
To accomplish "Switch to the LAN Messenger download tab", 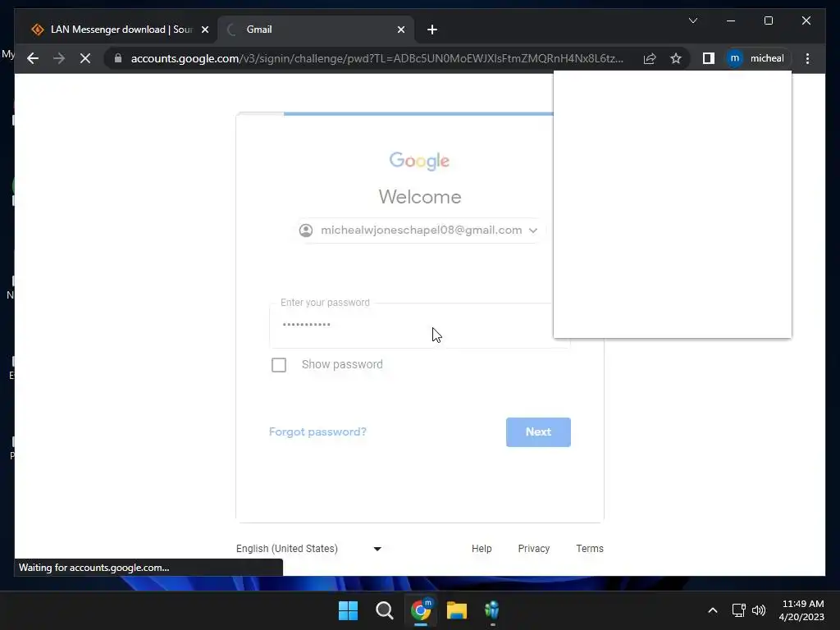I will pos(120,30).
